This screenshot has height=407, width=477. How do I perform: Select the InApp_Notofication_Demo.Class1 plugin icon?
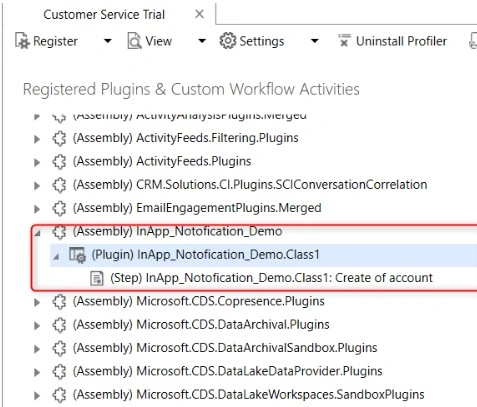77,255
